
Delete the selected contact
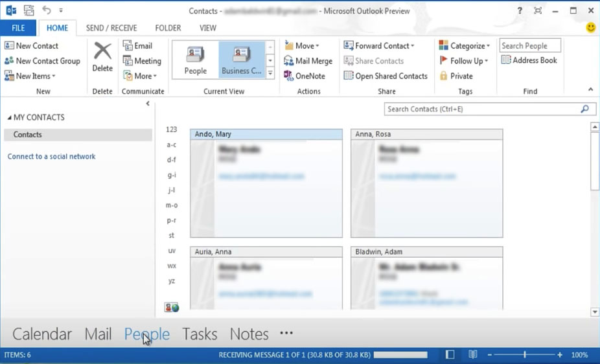pos(102,58)
